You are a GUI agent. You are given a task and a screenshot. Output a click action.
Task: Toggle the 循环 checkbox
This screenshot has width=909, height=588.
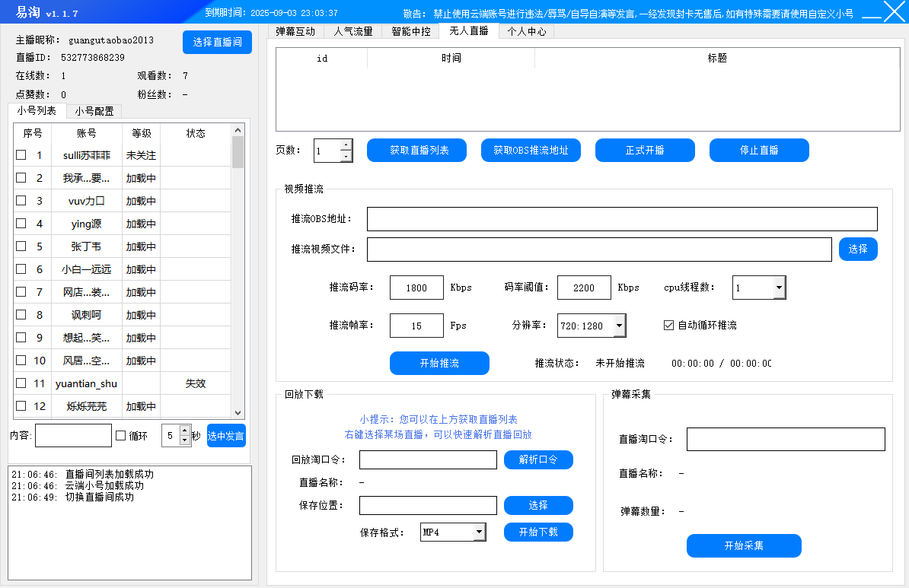[120, 436]
